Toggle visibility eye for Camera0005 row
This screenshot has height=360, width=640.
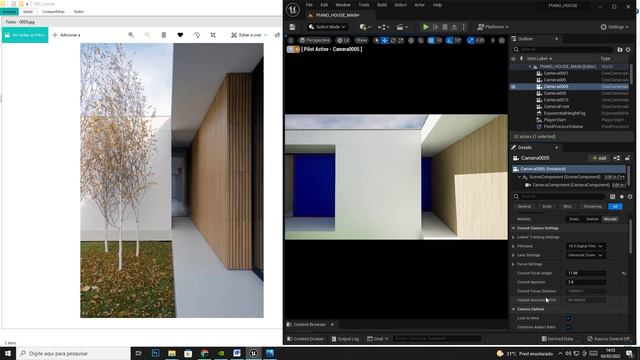513,87
